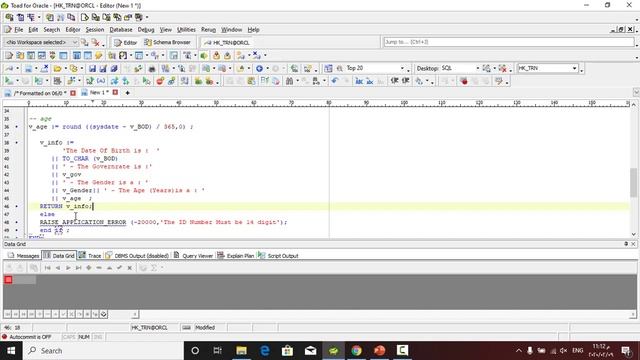
Task: Click the Schema Browser button
Action: 167,42
